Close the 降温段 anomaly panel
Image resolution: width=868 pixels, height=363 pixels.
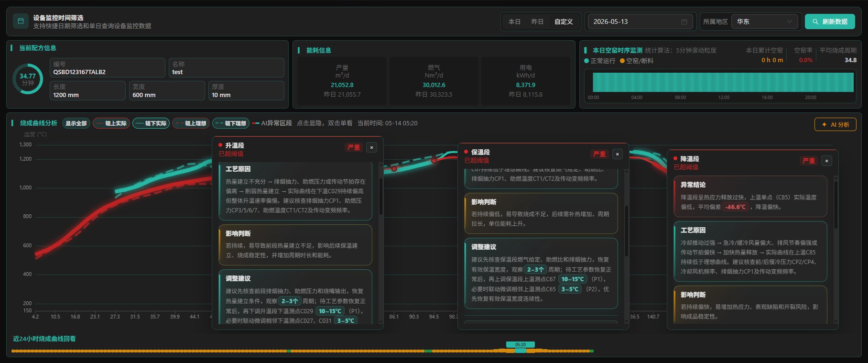coord(827,161)
